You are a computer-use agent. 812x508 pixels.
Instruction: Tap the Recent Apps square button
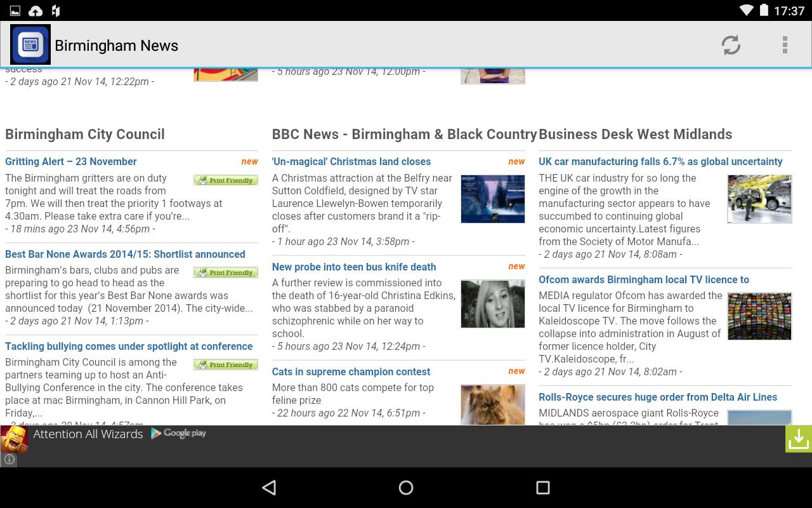(542, 487)
